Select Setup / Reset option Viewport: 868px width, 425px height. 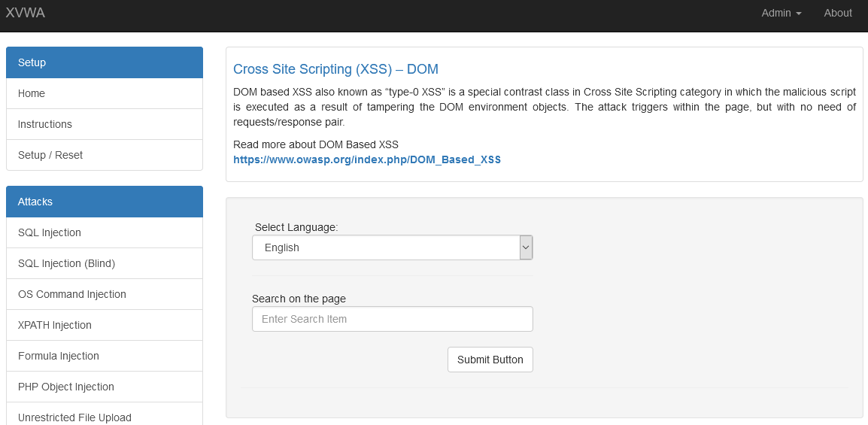click(50, 155)
